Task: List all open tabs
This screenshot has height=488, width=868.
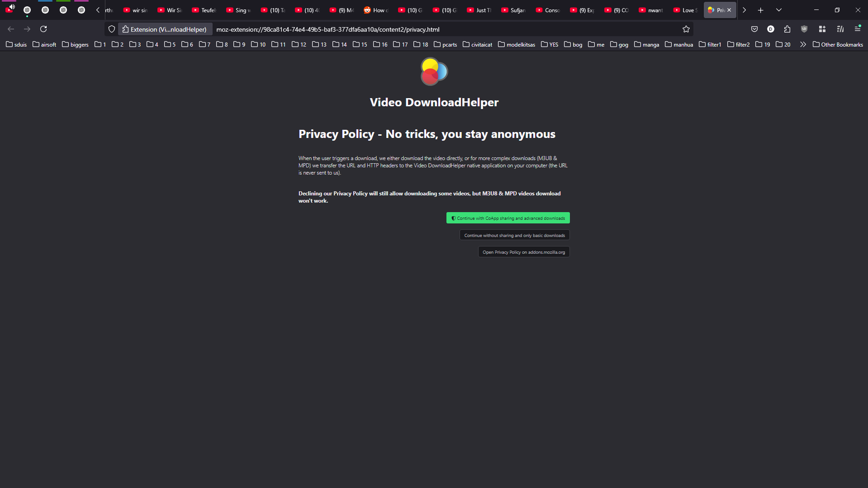Action: pyautogui.click(x=779, y=10)
